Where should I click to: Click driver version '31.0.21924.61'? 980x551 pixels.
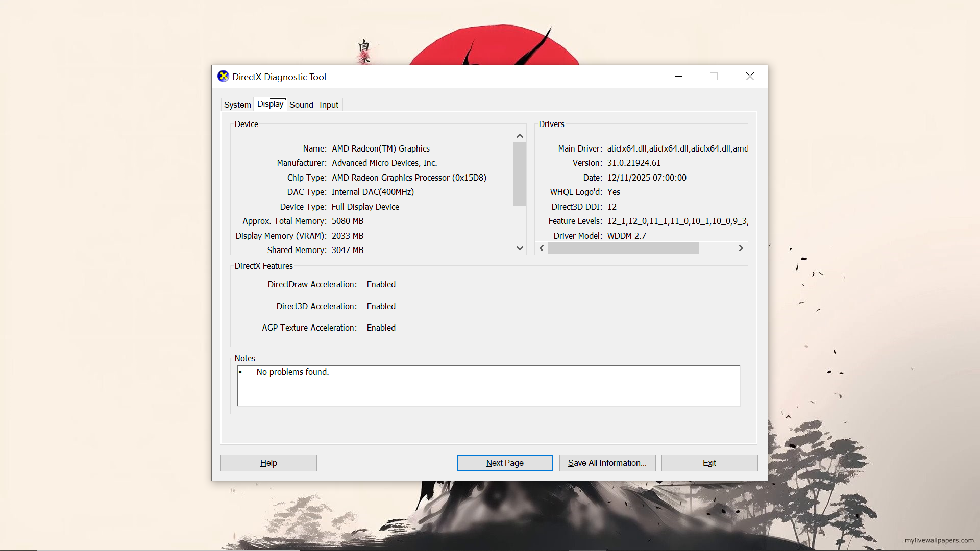[634, 163]
